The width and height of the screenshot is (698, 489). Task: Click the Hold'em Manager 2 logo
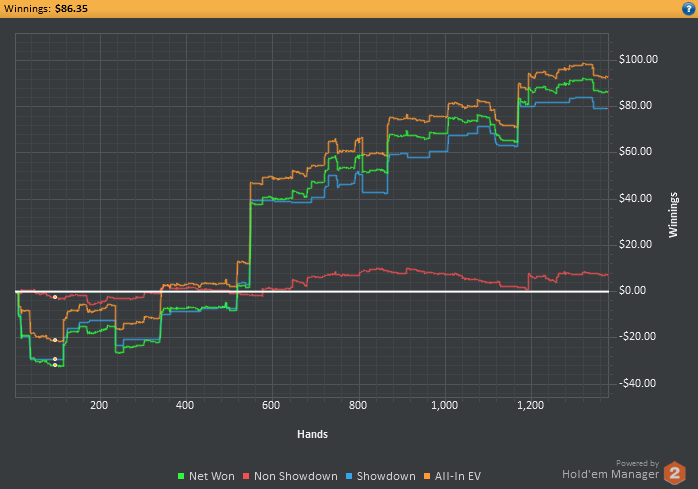674,473
